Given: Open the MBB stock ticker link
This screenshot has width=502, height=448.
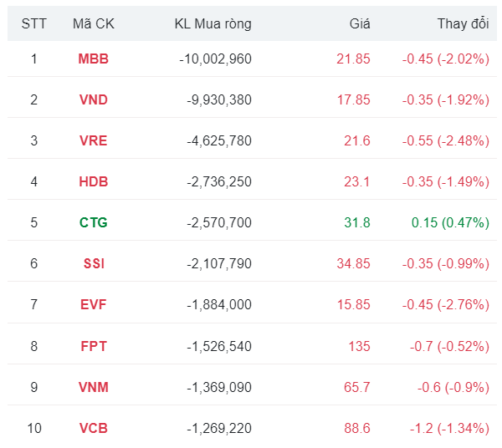Looking at the screenshot, I should coord(94,59).
